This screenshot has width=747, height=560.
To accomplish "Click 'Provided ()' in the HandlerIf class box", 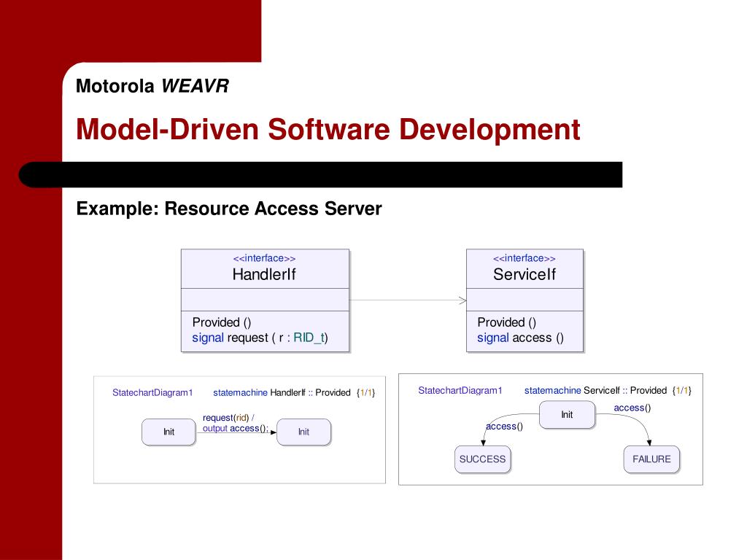I will [x=222, y=322].
